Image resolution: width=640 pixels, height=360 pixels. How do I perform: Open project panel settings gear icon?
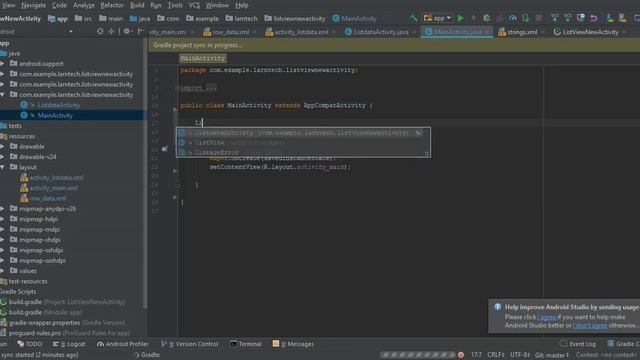tap(127, 31)
